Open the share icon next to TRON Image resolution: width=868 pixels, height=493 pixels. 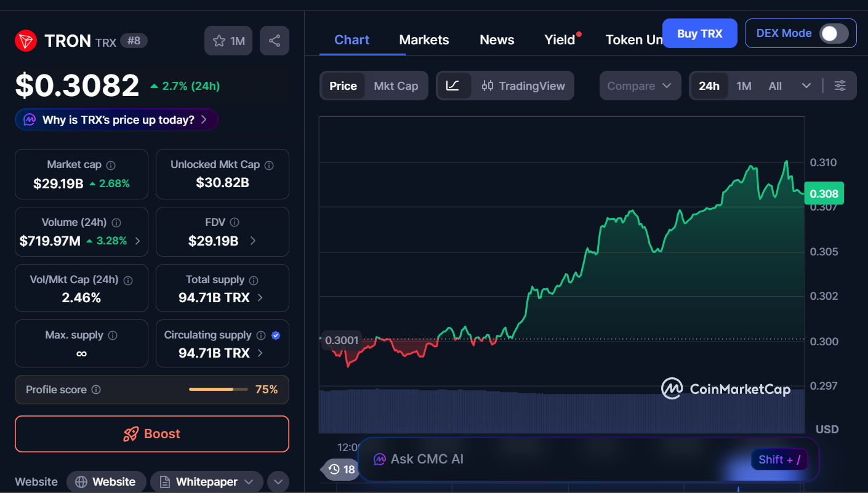(275, 41)
